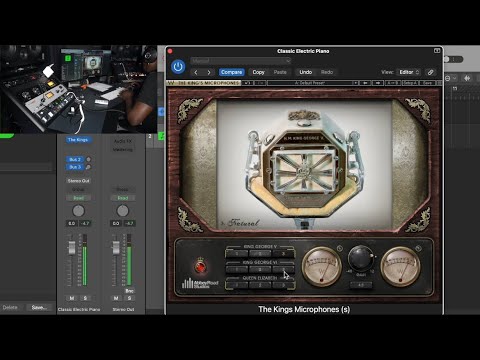Viewport: 480px width, 360px height.
Task: Click pan knob on Classic Electric Piano channel
Action: (78, 211)
